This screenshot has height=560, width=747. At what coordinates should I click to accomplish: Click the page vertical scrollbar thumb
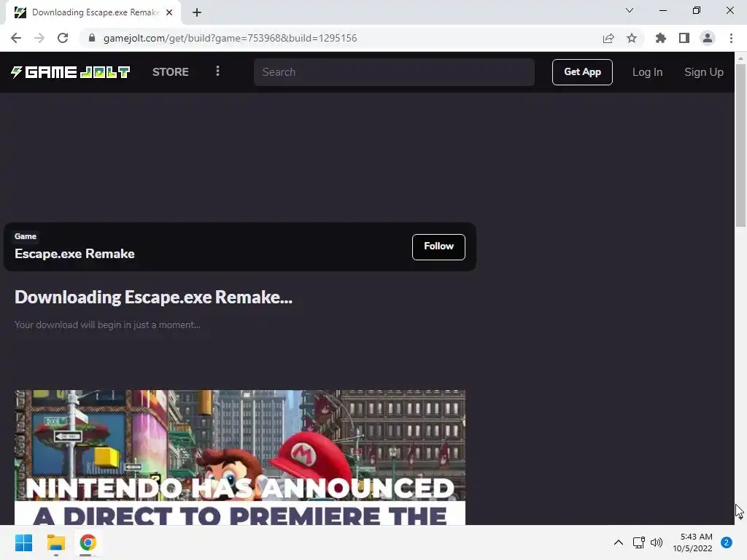pos(740,145)
